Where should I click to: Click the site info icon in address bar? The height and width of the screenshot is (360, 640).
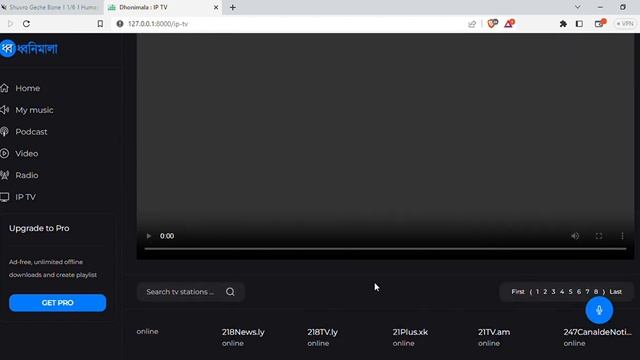pyautogui.click(x=120, y=24)
